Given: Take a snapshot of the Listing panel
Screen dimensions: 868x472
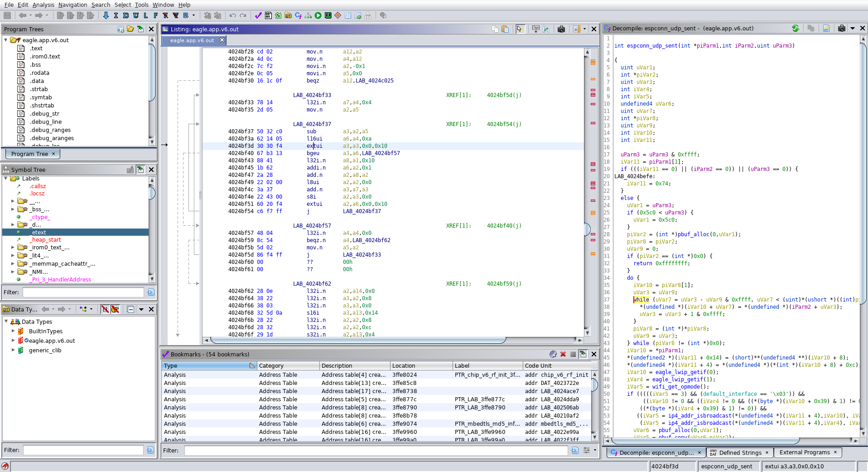Looking at the screenshot, I should [x=561, y=29].
